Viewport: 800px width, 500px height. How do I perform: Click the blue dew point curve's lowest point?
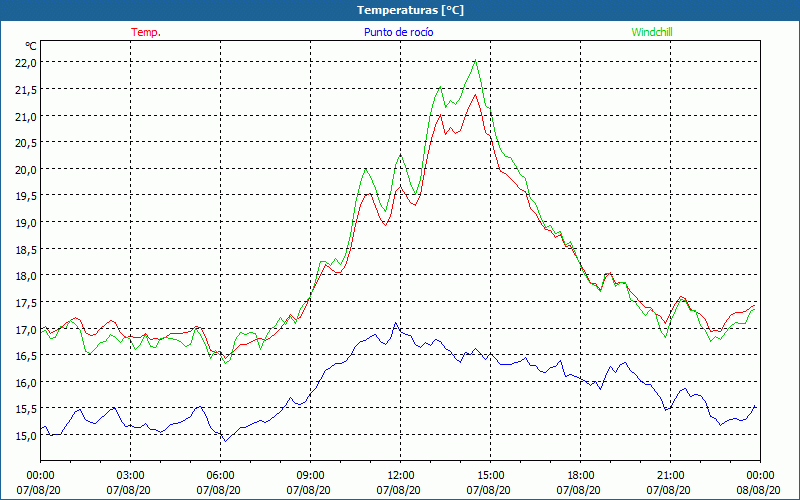pos(225,440)
